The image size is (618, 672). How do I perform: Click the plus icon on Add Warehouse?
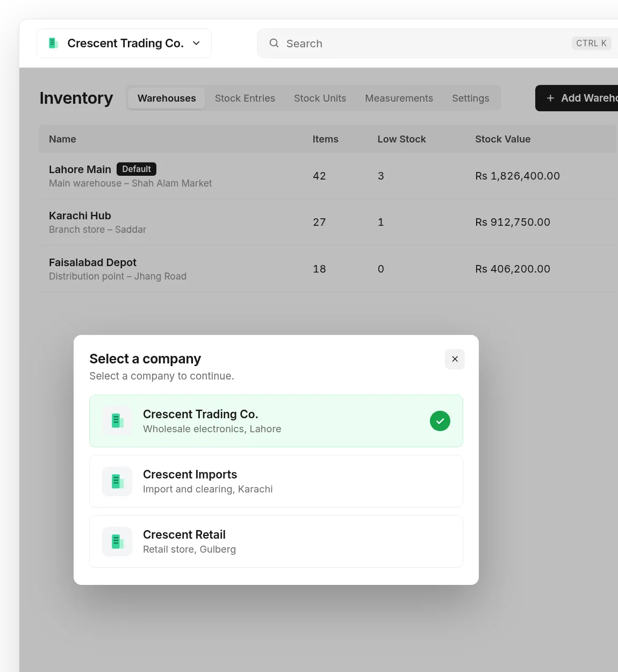point(550,98)
